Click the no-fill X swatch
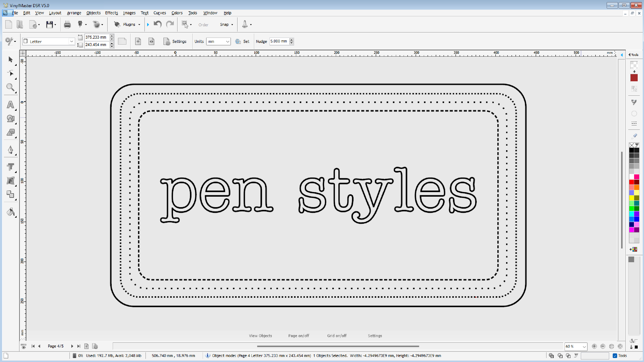 click(x=631, y=145)
